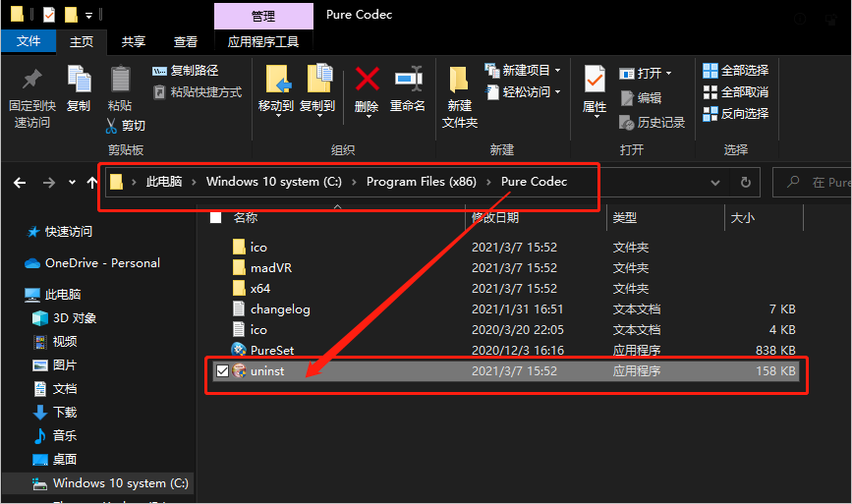Switch to Home (主页) tab
Viewport: 852px width, 504px height.
tap(82, 42)
